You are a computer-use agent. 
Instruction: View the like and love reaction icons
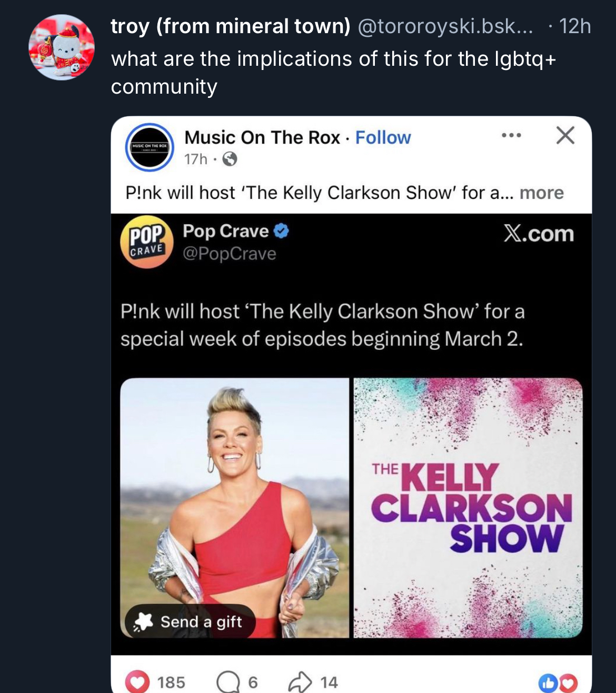coord(558,683)
